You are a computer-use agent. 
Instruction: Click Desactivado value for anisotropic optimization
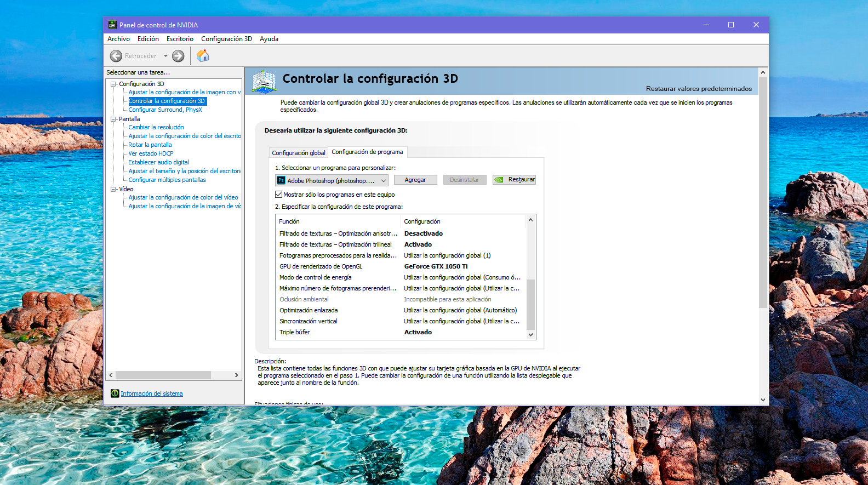coord(424,233)
